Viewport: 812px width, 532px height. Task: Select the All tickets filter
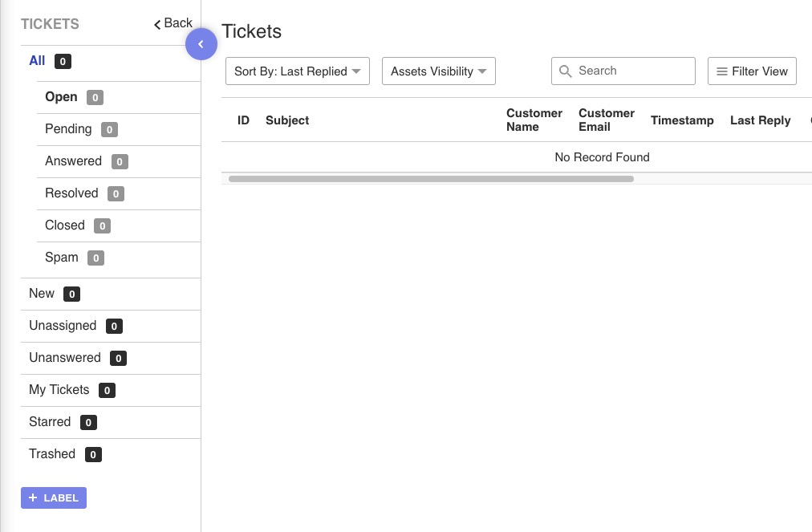(36, 60)
